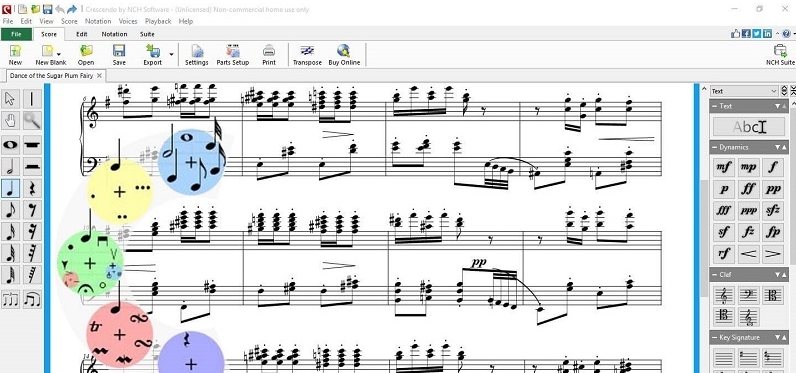Click the Transpose toolbar button

coord(307,55)
